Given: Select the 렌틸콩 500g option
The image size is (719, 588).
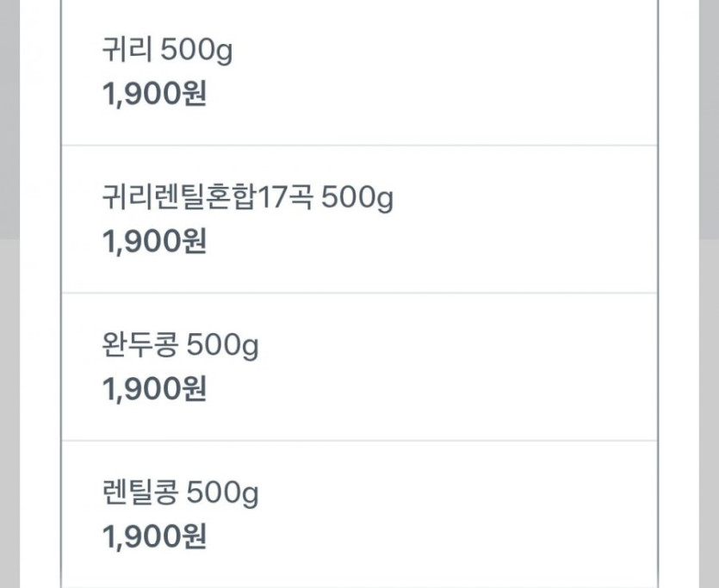Looking at the screenshot, I should click(x=358, y=515).
